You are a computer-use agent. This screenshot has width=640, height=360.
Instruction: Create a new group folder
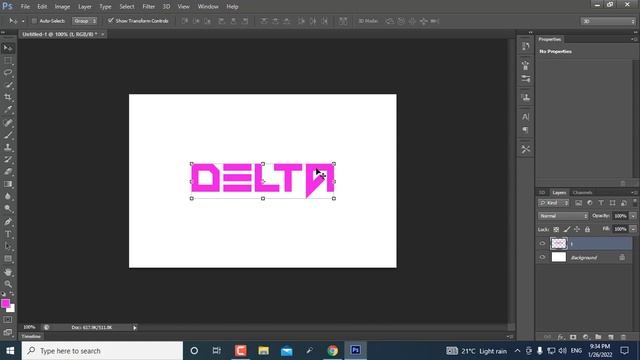(598, 337)
